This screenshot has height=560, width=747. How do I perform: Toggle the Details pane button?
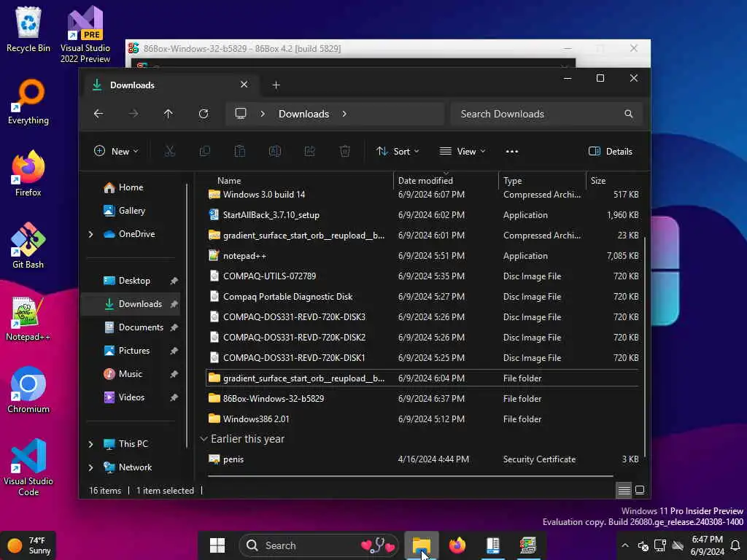click(x=611, y=152)
